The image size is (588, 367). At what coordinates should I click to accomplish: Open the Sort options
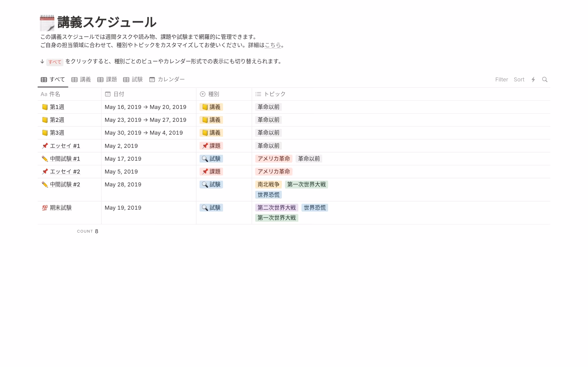tap(519, 80)
